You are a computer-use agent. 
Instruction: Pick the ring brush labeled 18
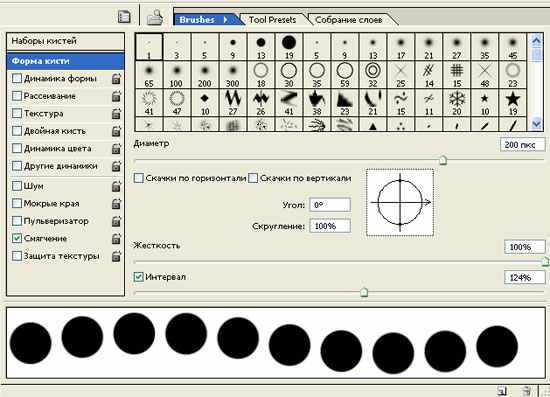261,75
